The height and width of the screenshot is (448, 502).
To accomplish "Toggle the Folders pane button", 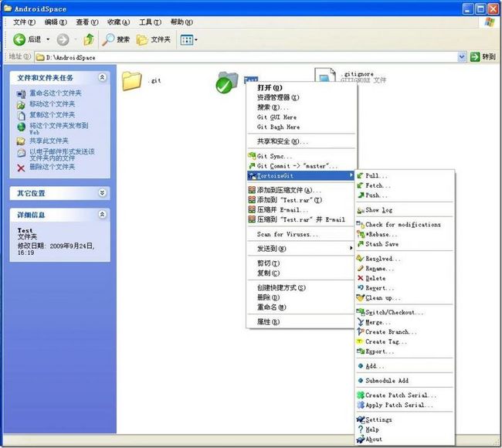I will [x=154, y=39].
